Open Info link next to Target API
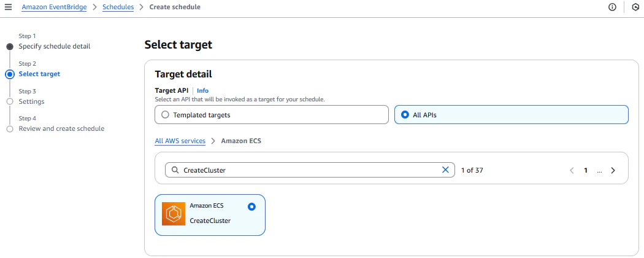Viewport: 644px width, 258px height. tap(202, 90)
